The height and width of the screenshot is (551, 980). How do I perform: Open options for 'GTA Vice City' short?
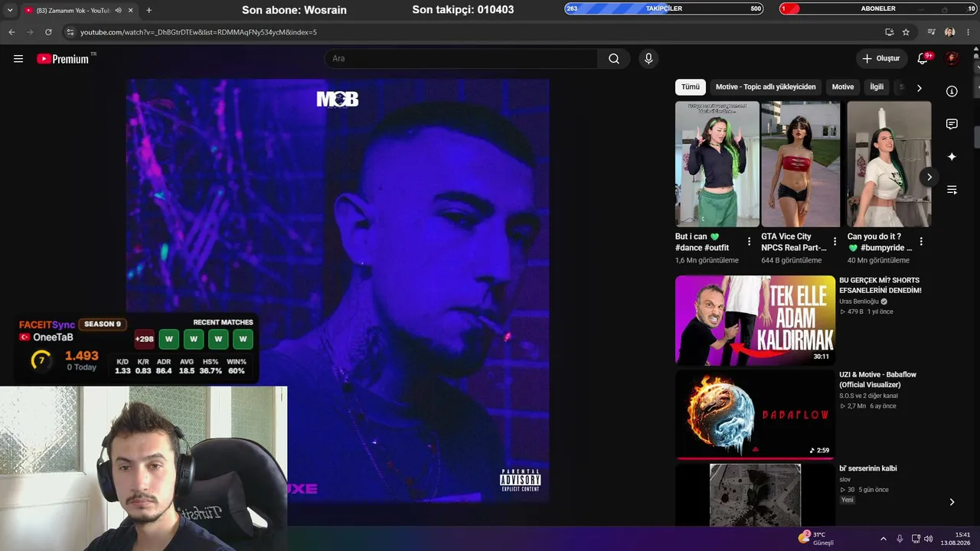pos(835,242)
